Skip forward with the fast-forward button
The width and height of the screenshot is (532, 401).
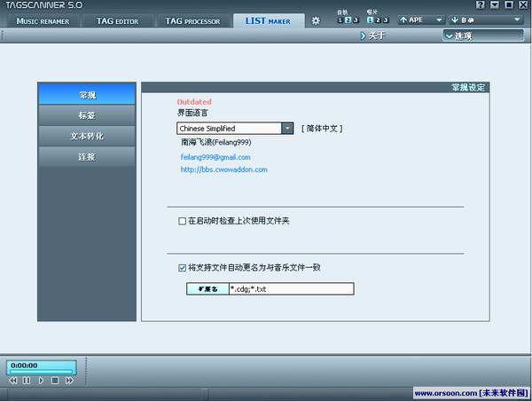69,381
